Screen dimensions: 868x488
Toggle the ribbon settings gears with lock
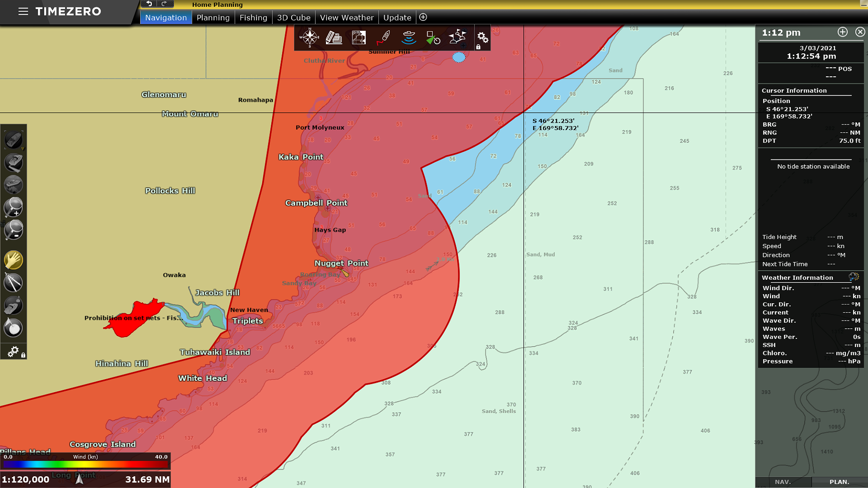[482, 39]
